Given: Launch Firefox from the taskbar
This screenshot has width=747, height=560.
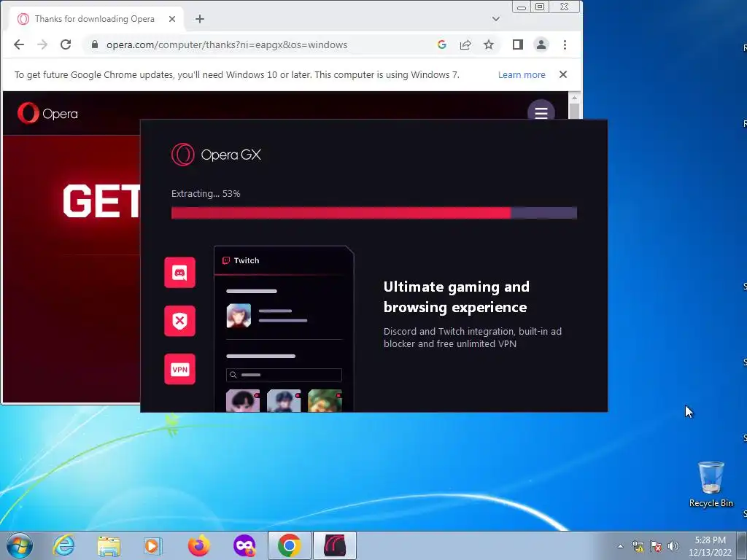Looking at the screenshot, I should coord(198,545).
